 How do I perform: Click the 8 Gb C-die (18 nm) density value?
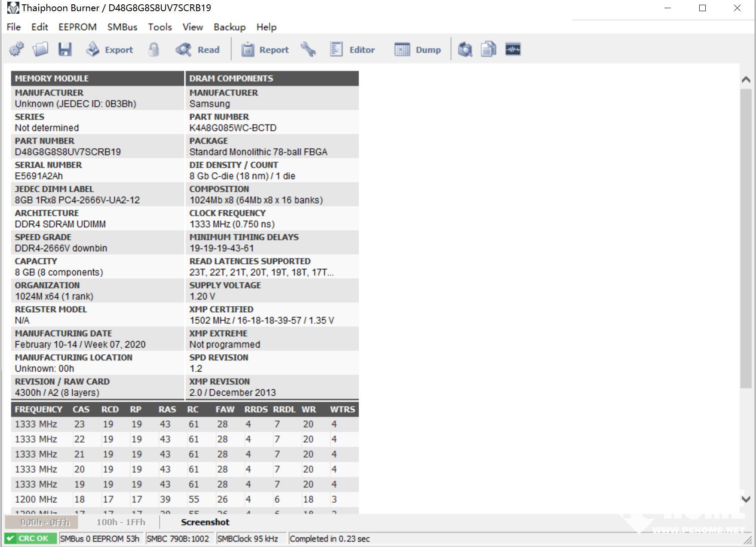click(242, 176)
